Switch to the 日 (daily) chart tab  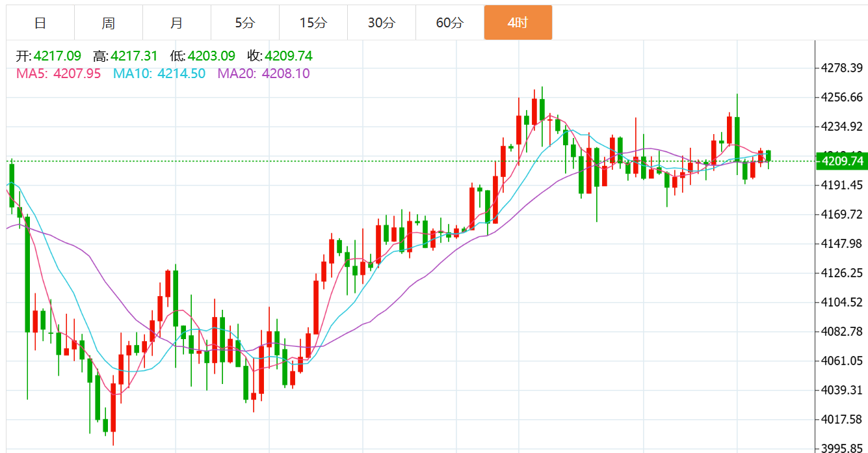click(x=40, y=23)
